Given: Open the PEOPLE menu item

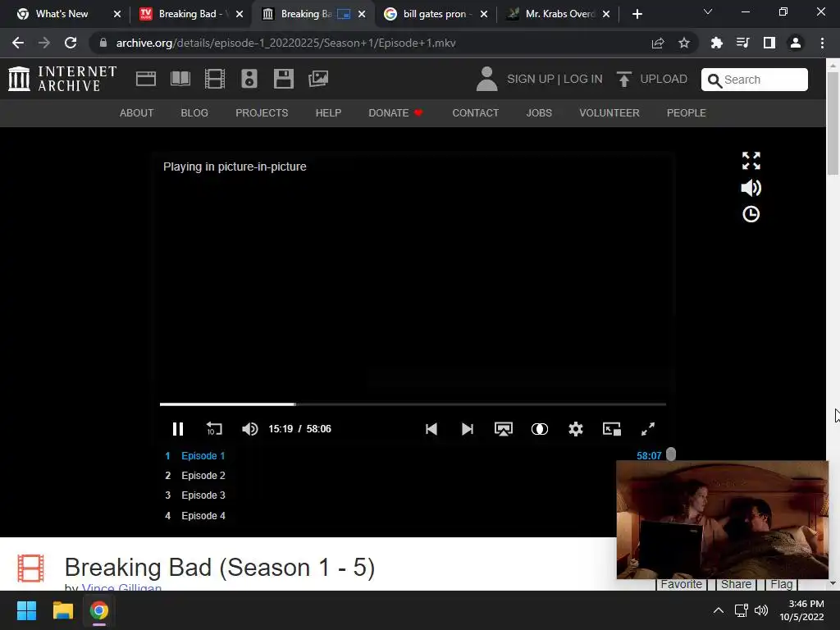Looking at the screenshot, I should pos(687,113).
